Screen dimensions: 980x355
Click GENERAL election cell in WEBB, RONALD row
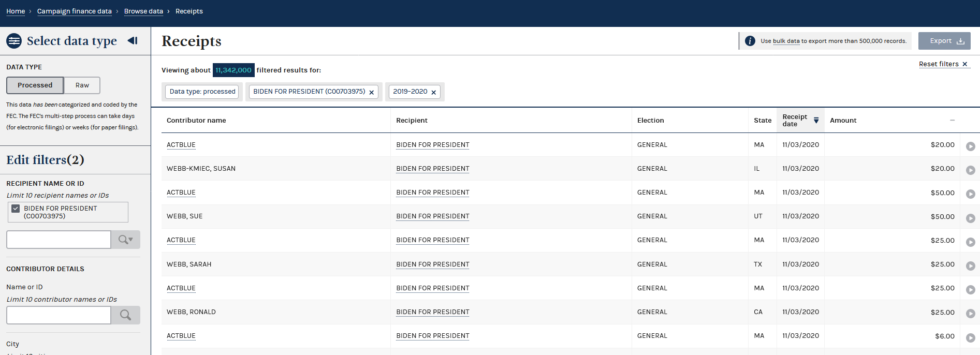click(x=652, y=312)
